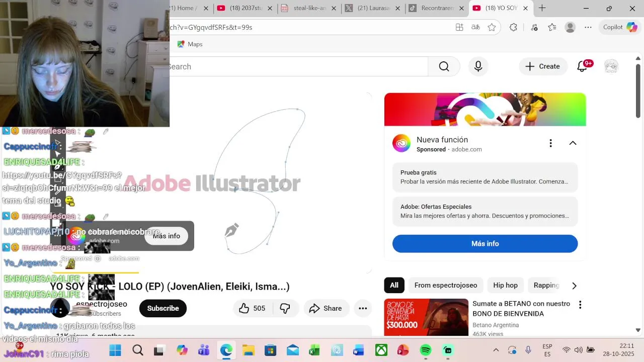Viewport: 644px width, 362px height.
Task: Open Edge favorites list icon
Action: [552, 27]
